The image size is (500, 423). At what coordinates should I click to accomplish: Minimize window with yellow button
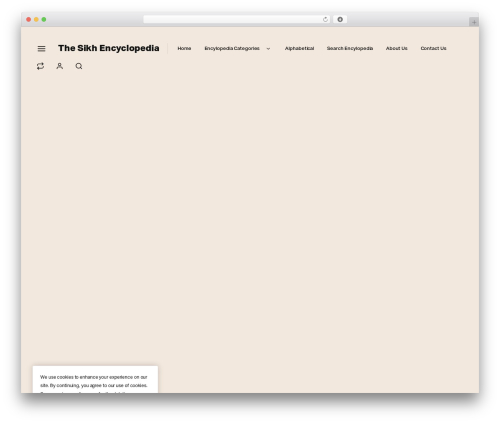pyautogui.click(x=36, y=19)
